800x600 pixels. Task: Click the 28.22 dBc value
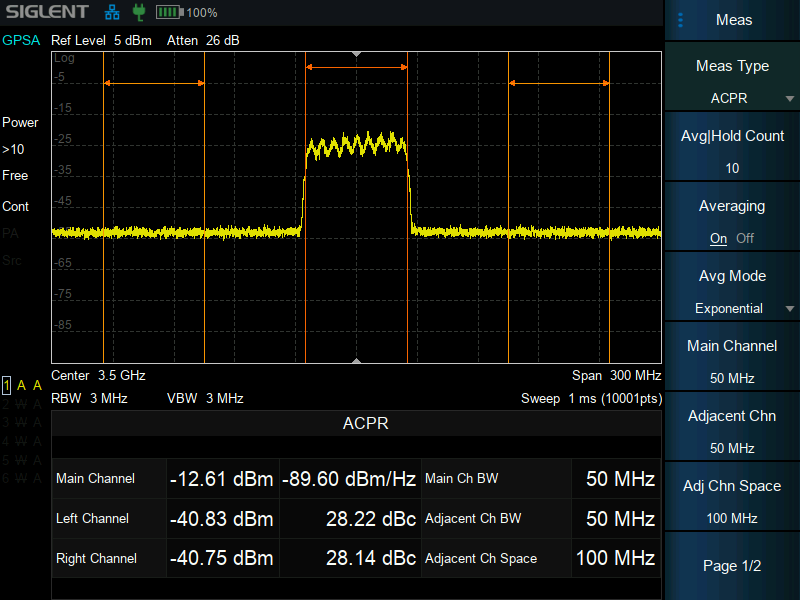(x=371, y=519)
